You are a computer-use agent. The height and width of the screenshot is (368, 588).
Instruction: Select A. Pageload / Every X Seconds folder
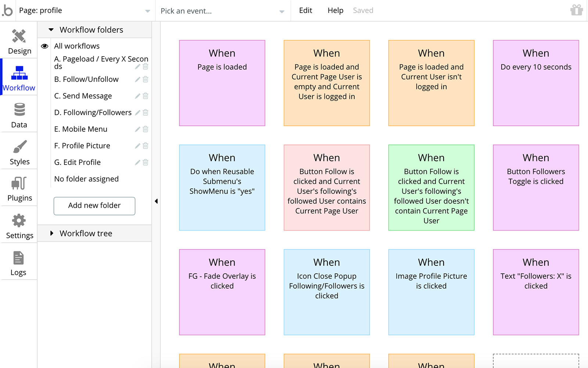[101, 62]
